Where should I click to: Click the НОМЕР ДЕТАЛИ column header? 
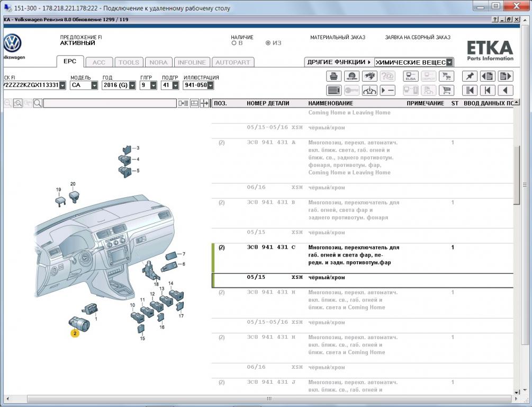(x=268, y=103)
